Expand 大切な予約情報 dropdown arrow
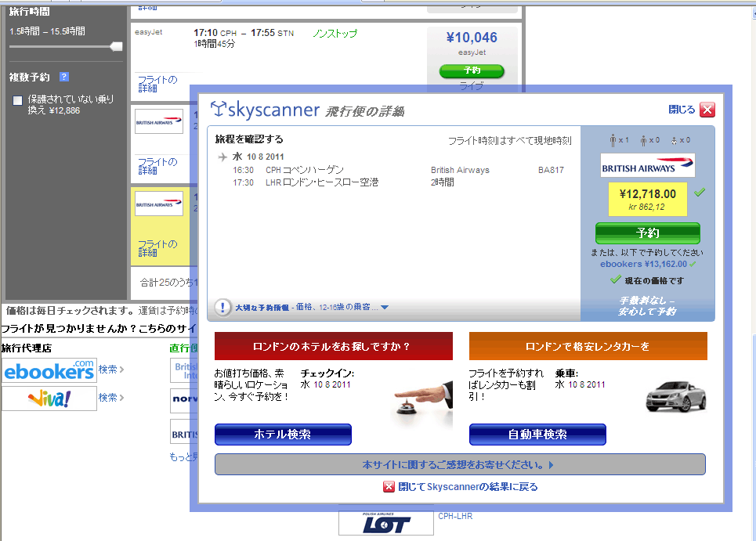This screenshot has height=541, width=756. (x=385, y=308)
